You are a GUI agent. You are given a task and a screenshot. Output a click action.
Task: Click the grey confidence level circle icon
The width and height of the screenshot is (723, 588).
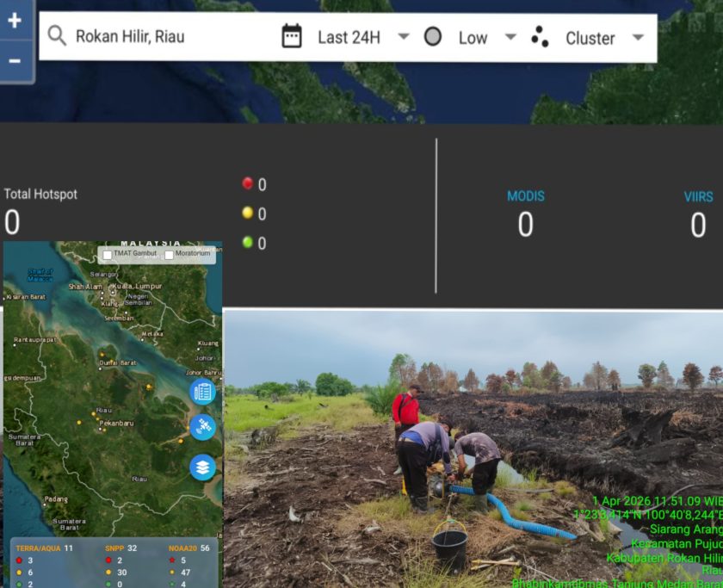[433, 37]
